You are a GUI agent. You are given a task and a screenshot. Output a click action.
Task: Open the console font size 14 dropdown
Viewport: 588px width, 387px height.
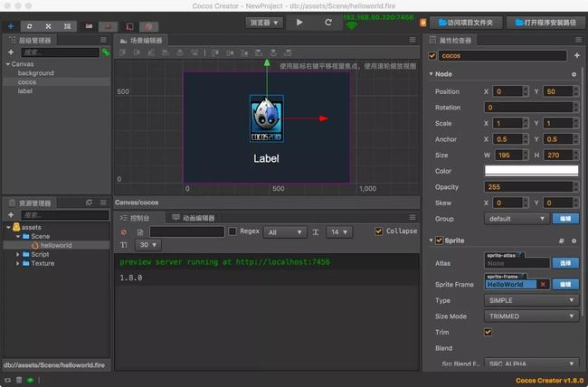tap(339, 232)
